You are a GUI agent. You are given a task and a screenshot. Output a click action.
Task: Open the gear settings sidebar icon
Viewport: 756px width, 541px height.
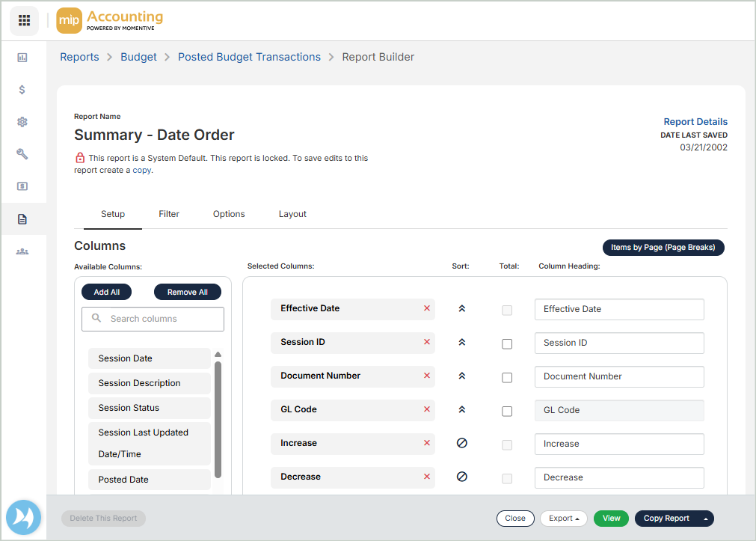[22, 122]
